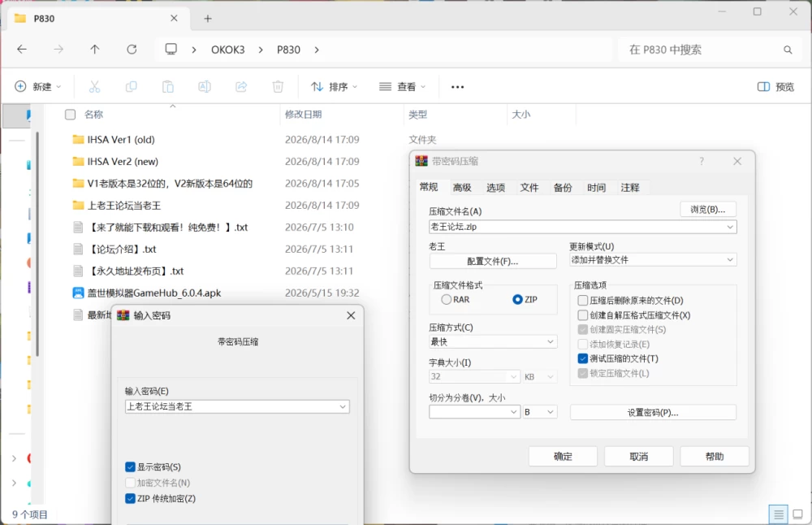Viewport: 812px width, 525px height.
Task: Click the Forward arrow in Explorer
Action: (x=58, y=50)
